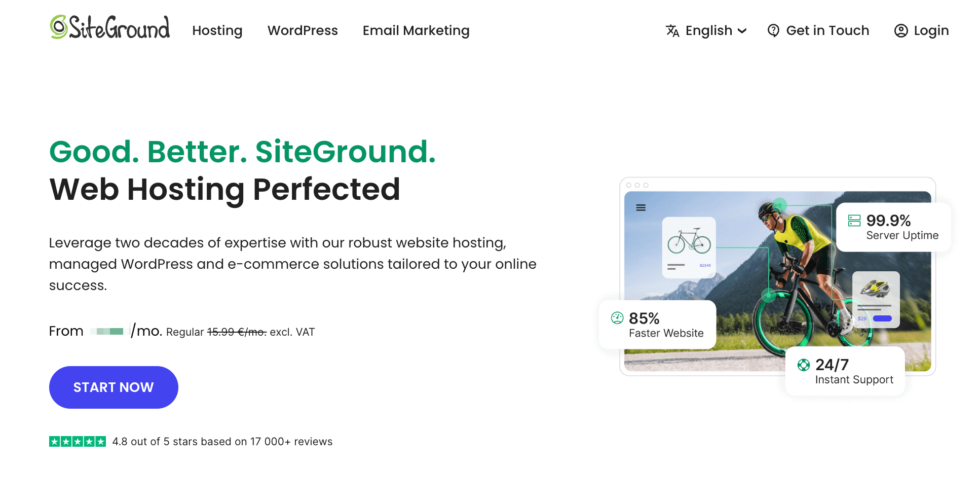
Task: Click the blue buy button on the helmet card
Action: click(x=883, y=318)
